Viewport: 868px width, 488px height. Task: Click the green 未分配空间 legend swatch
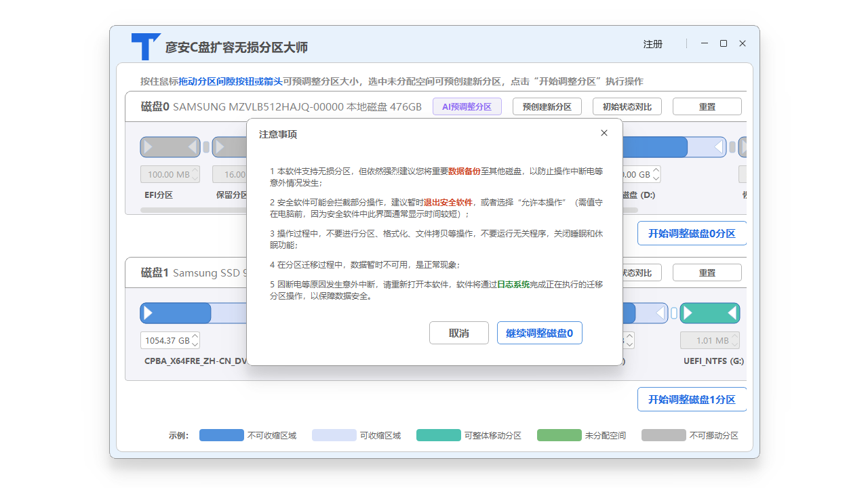point(559,435)
